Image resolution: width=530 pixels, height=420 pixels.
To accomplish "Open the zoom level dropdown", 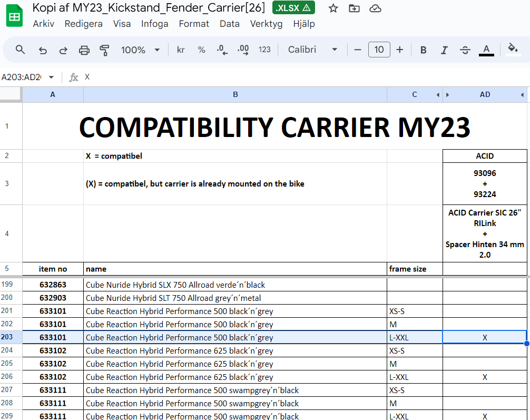I will coord(140,50).
